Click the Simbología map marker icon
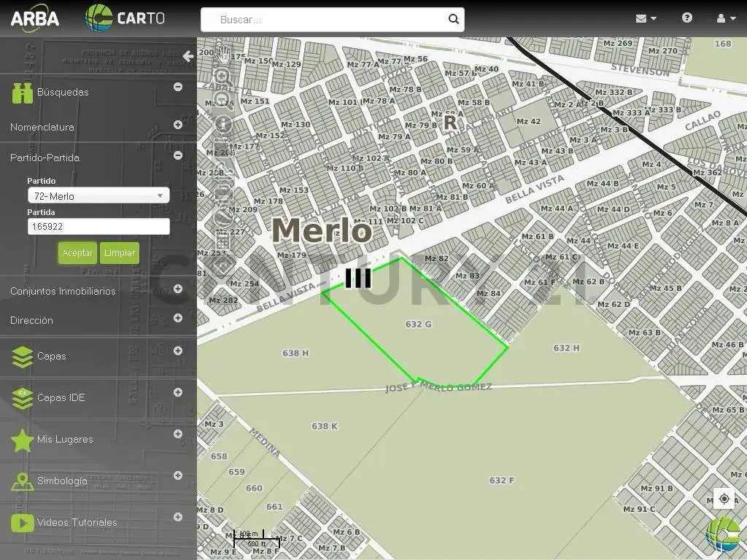747x560 pixels. click(23, 481)
